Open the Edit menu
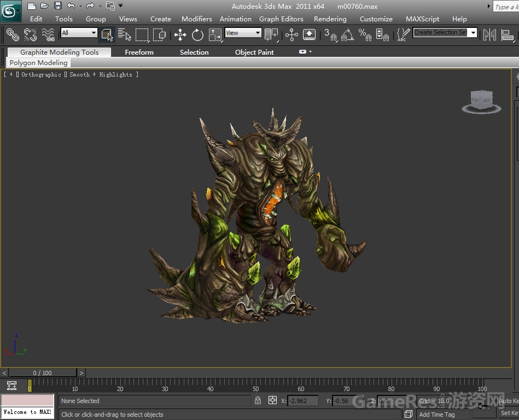The image size is (519, 420). (36, 19)
